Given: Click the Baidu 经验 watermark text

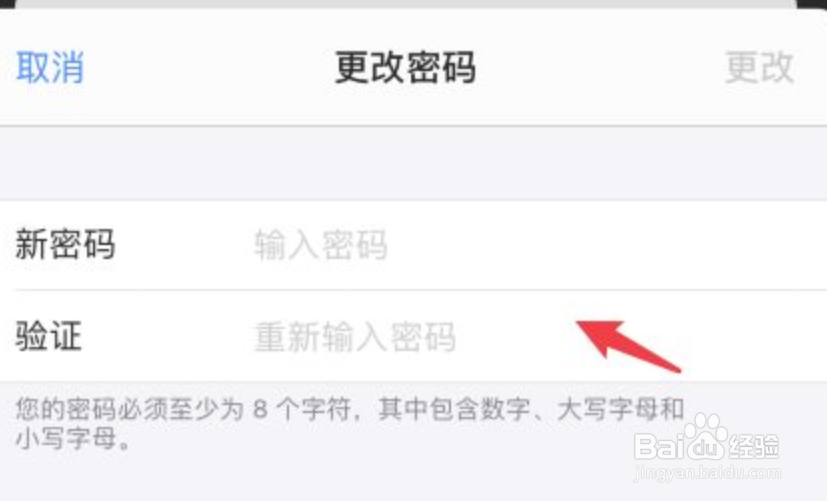Looking at the screenshot, I should point(755,447).
